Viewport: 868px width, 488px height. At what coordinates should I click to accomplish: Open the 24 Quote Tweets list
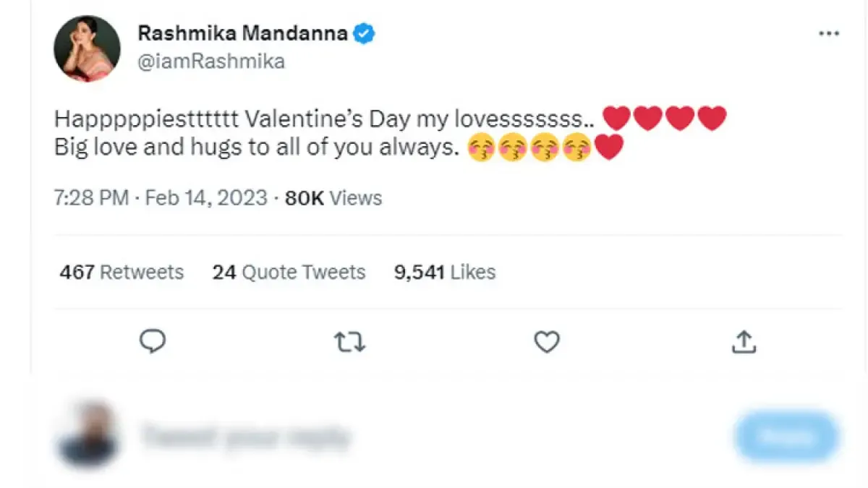[x=289, y=273]
